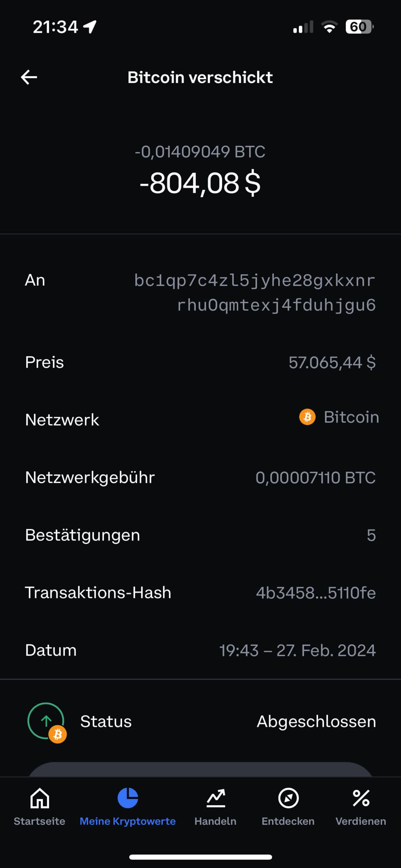
Task: Tap the Entdecken compass icon
Action: tap(288, 798)
